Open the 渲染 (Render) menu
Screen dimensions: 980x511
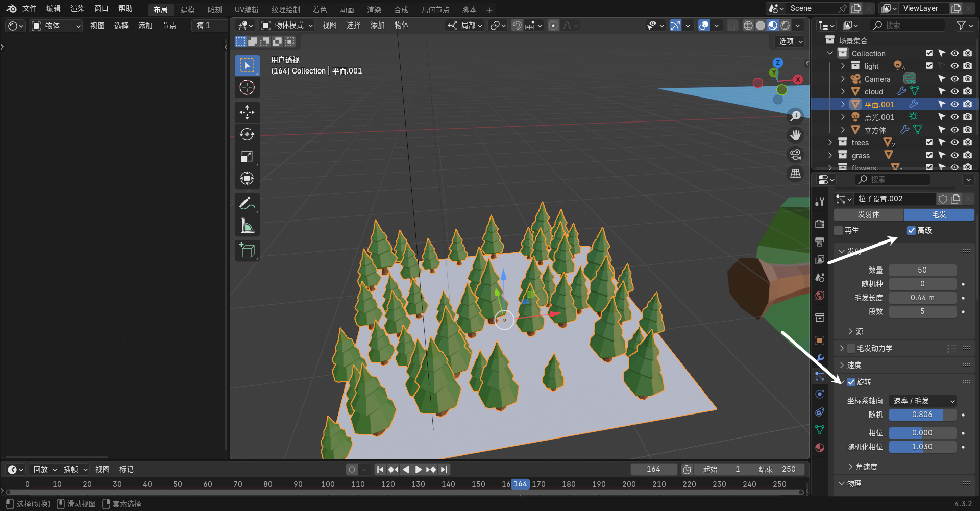click(77, 9)
